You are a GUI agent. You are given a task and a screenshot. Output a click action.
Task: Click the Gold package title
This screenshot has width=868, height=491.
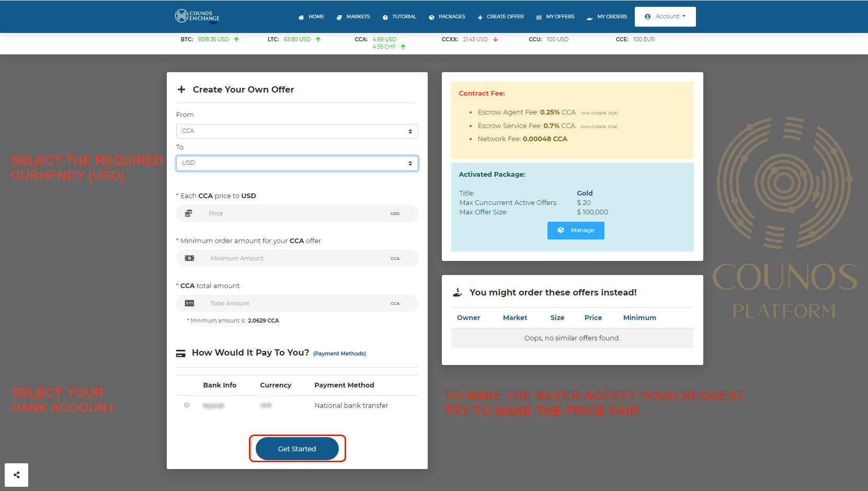coord(585,193)
